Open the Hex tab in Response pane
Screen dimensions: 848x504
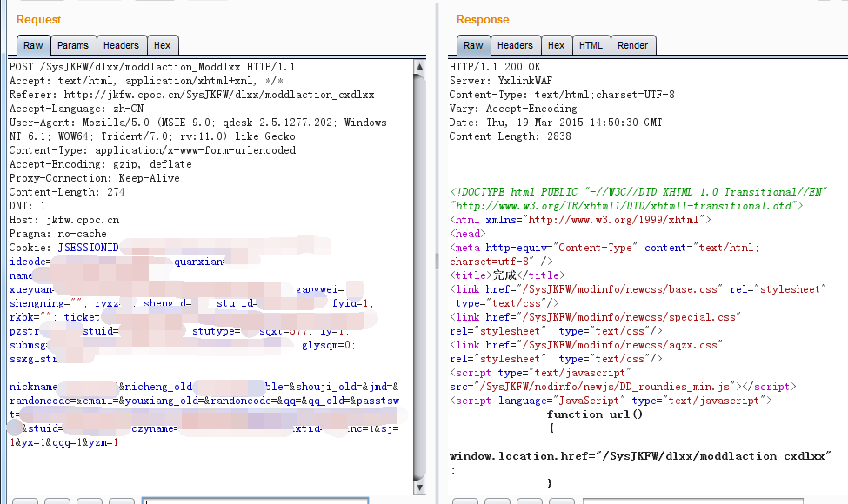pyautogui.click(x=556, y=45)
